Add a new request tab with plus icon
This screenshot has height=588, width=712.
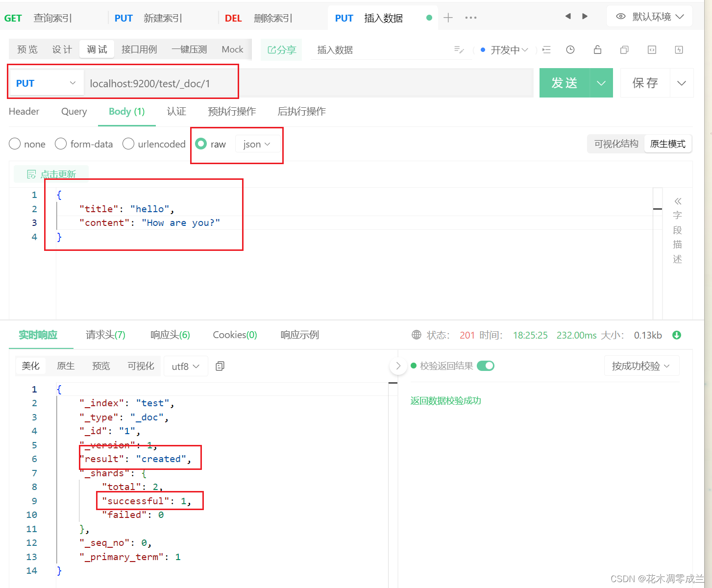click(448, 18)
